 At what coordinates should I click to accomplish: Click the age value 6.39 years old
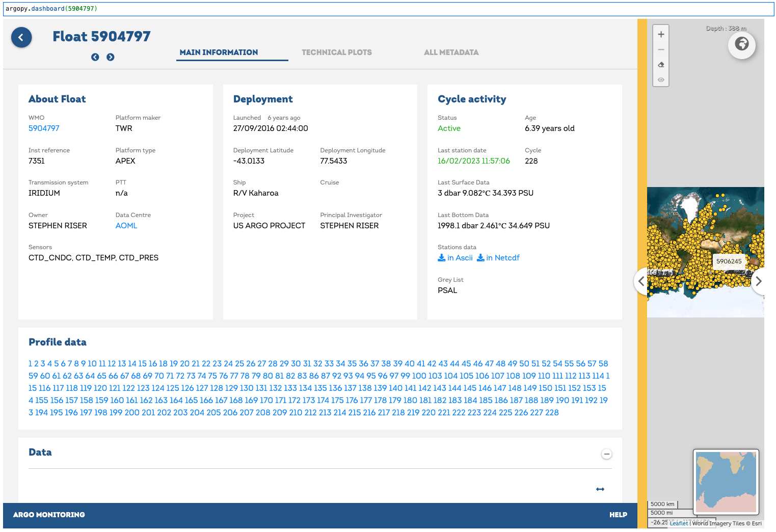point(550,128)
